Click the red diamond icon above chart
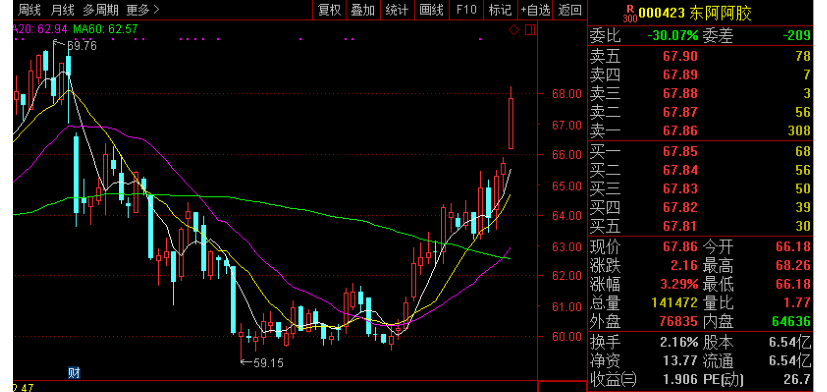827x392 pixels. pyautogui.click(x=514, y=30)
